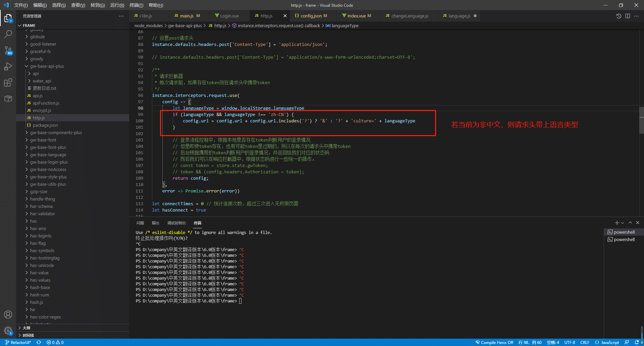Image resolution: width=644 pixels, height=346 pixels.
Task: Click the editor vertical scrollbar slider
Action: (x=641, y=121)
